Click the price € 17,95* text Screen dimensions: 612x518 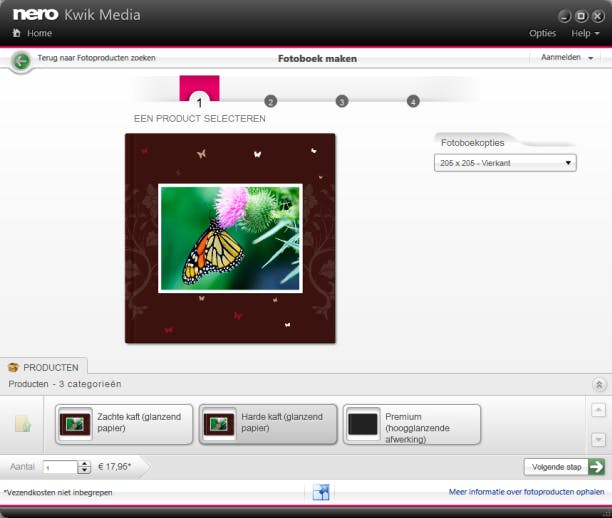point(114,466)
